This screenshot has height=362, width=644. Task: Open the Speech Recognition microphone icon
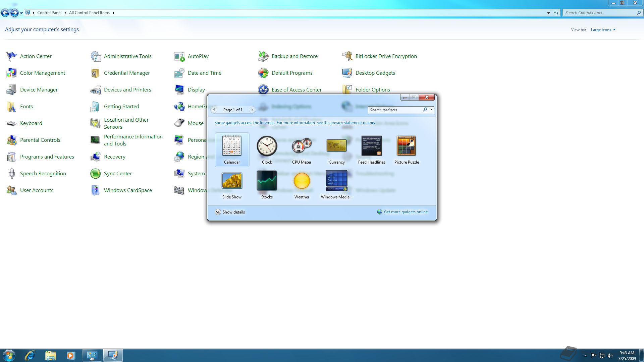click(12, 174)
